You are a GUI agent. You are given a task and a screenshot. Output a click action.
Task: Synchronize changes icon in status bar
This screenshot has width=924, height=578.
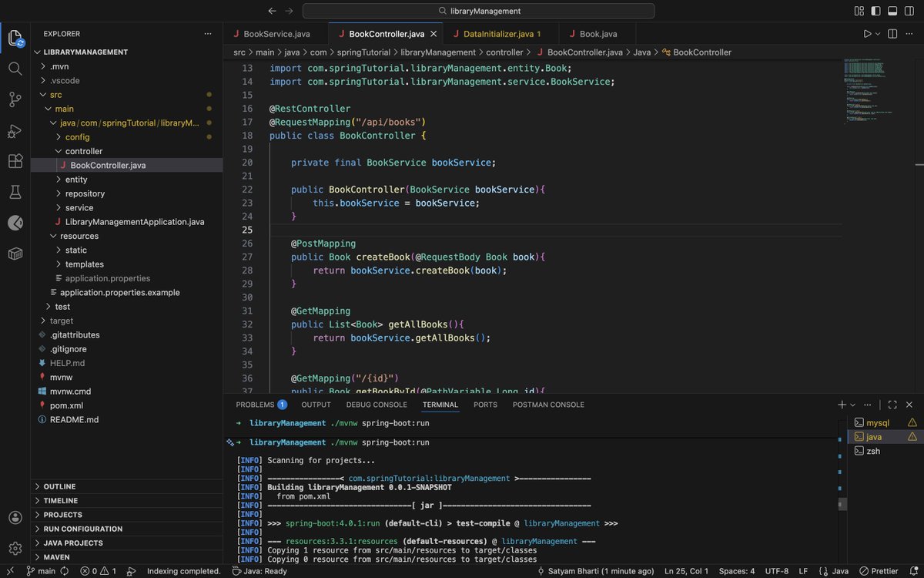click(x=64, y=571)
